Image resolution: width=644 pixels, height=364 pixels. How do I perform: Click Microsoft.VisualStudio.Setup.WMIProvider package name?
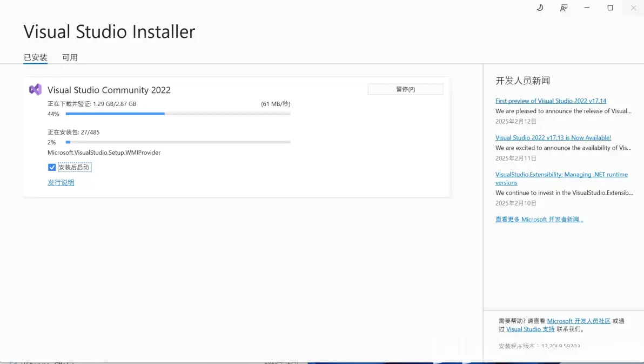(x=104, y=153)
